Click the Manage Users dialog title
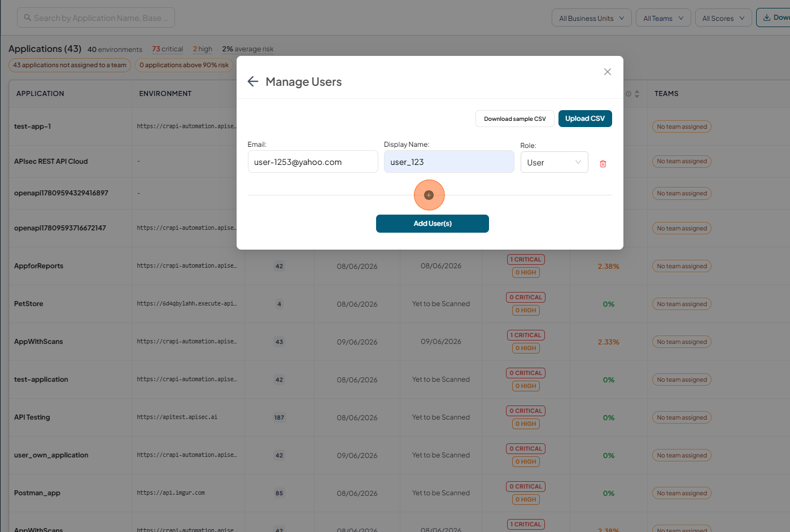Screen dimensions: 790x532 [x=304, y=82]
